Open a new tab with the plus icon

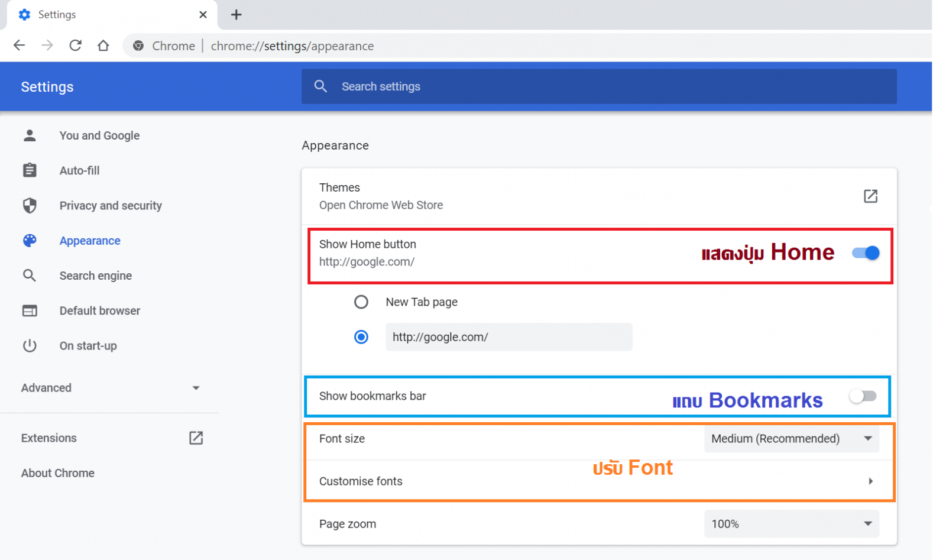[236, 15]
